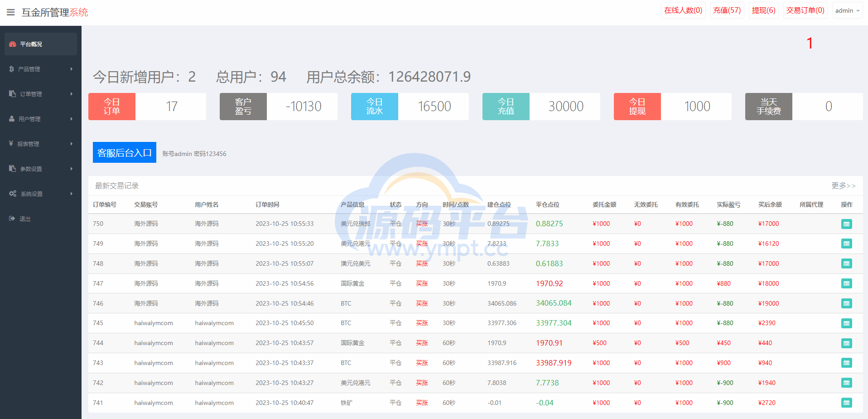Open details icon for order 743
Viewport: 868px width, 419px height.
click(846, 363)
